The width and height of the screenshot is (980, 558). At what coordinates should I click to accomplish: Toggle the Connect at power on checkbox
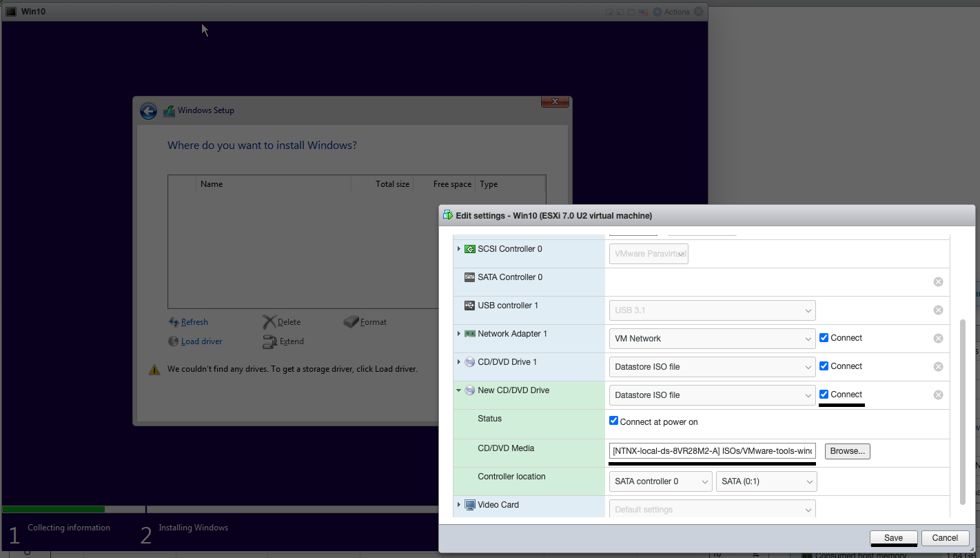pos(614,421)
